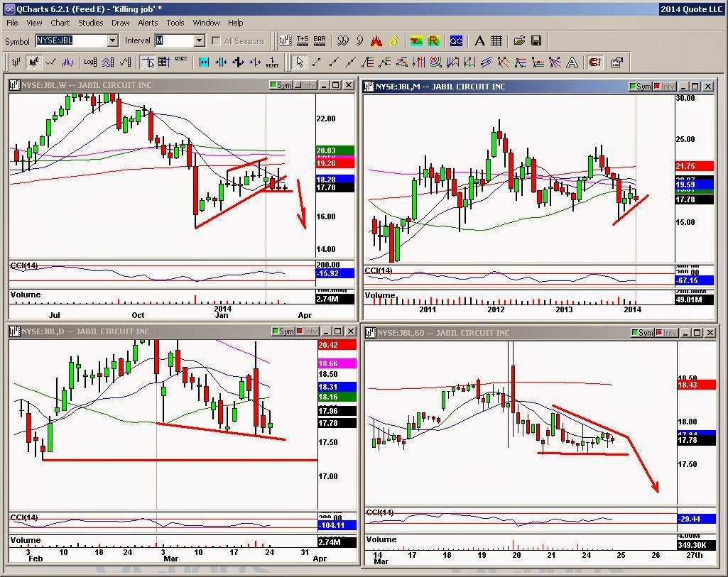Toggle Intv link on daily JBL chart

pyautogui.click(x=307, y=331)
